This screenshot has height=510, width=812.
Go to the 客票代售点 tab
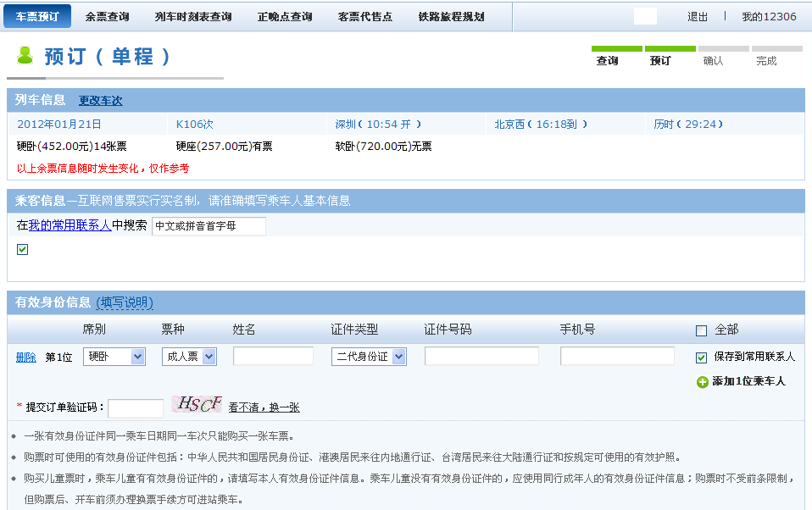(x=364, y=16)
